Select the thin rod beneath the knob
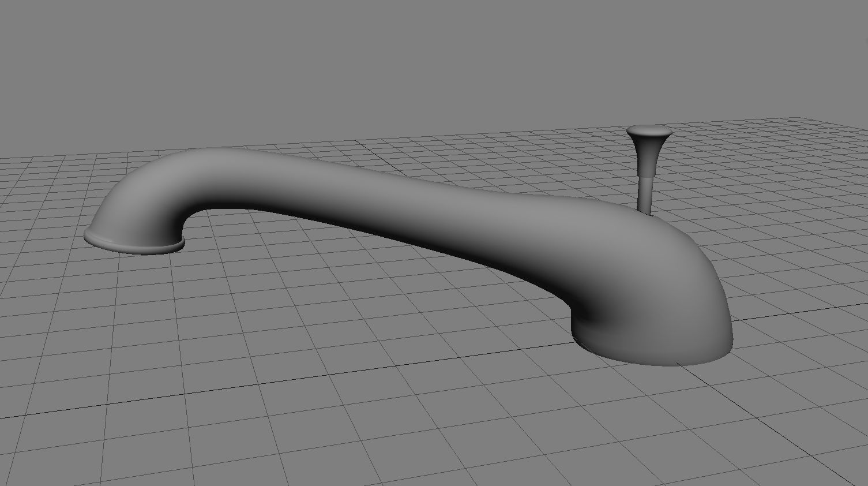 click(x=645, y=195)
